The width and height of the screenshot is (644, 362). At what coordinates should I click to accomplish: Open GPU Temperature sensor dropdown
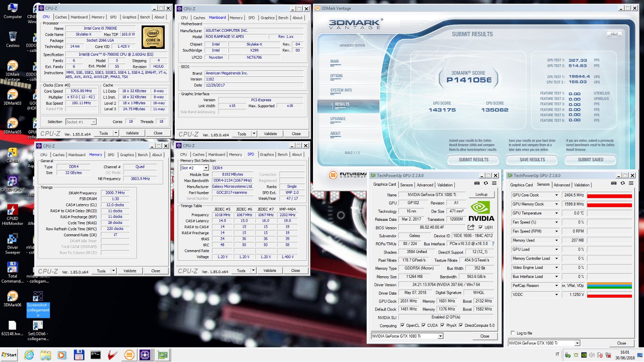click(556, 213)
